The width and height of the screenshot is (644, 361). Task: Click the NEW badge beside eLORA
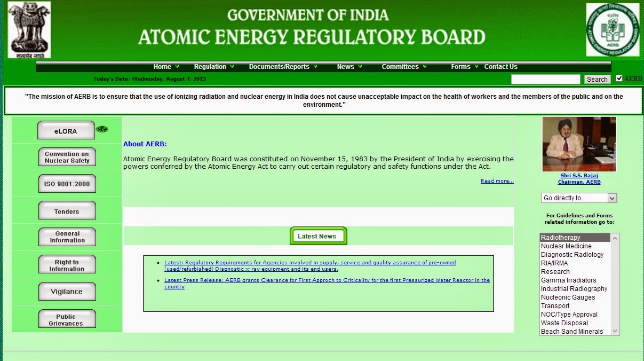pyautogui.click(x=102, y=129)
